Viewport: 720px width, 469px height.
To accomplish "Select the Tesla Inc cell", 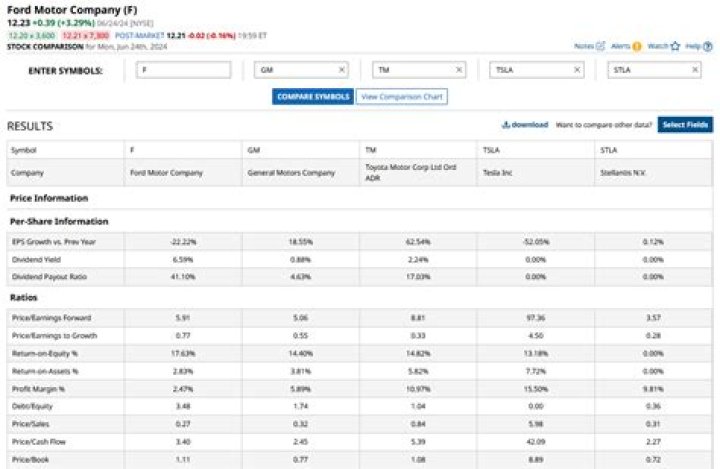I will click(536, 173).
